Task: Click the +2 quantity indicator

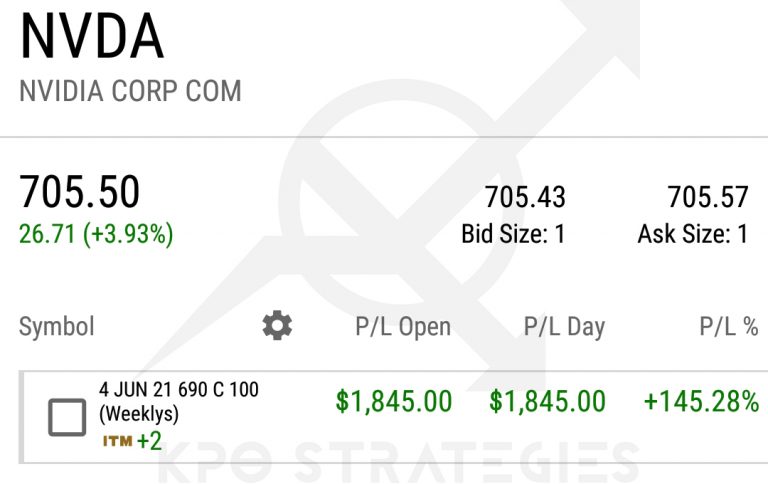Action: point(149,440)
